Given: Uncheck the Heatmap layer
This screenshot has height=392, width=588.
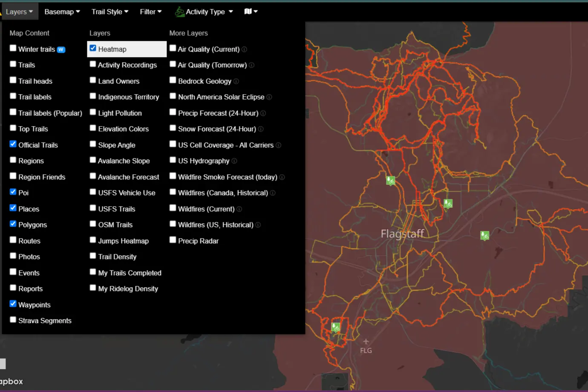Looking at the screenshot, I should (92, 48).
